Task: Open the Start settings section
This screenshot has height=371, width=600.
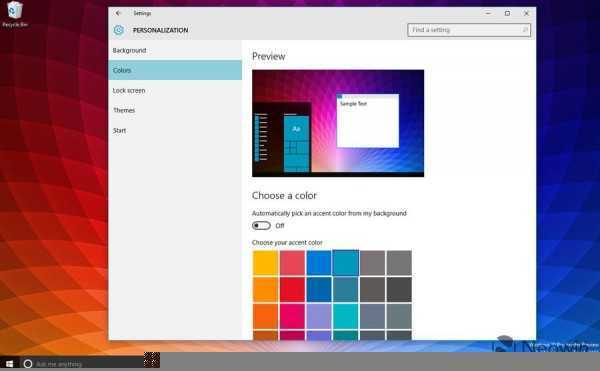Action: pos(175,130)
